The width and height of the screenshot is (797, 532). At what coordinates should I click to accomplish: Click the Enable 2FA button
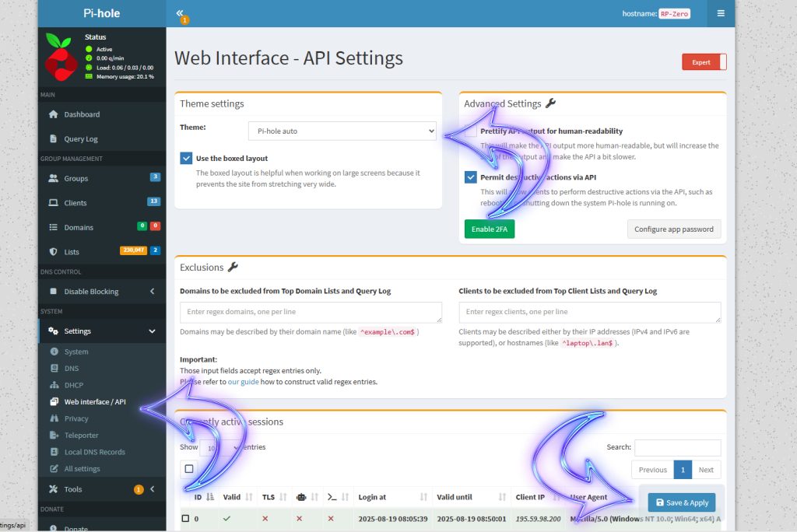click(x=490, y=229)
